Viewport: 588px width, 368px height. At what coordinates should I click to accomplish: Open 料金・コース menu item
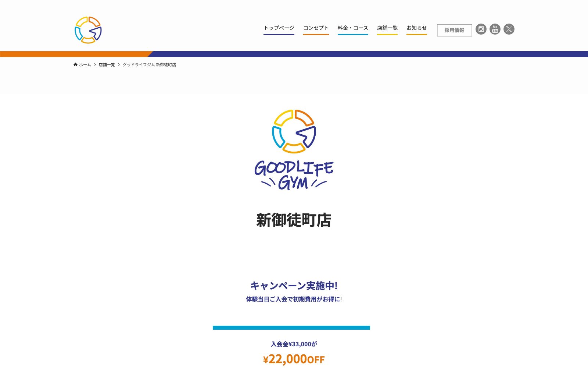pos(353,28)
